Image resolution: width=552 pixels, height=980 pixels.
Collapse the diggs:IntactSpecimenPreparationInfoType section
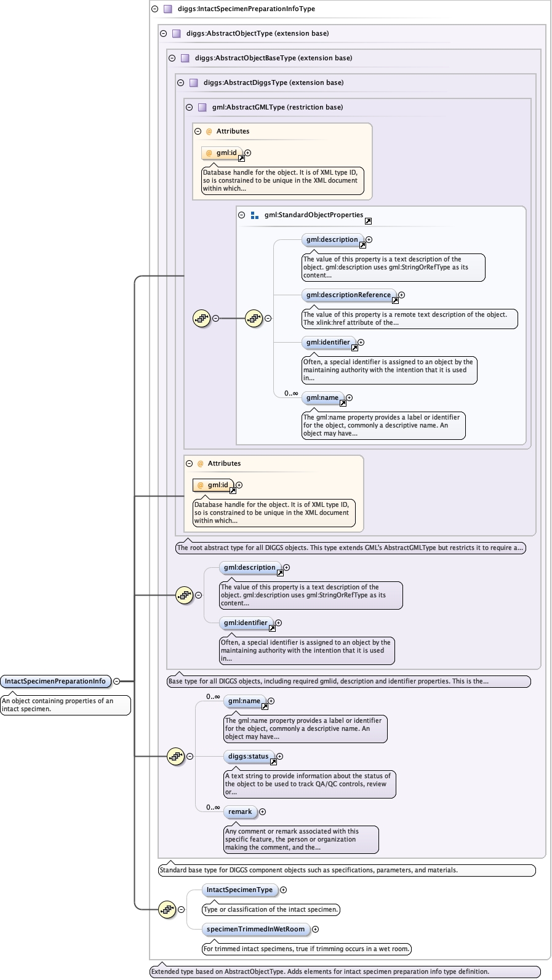coord(155,9)
